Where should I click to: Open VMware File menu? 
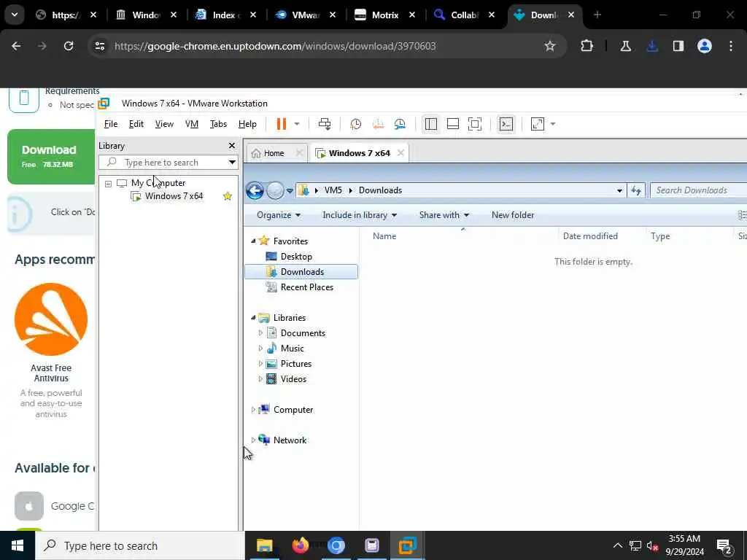tap(111, 124)
